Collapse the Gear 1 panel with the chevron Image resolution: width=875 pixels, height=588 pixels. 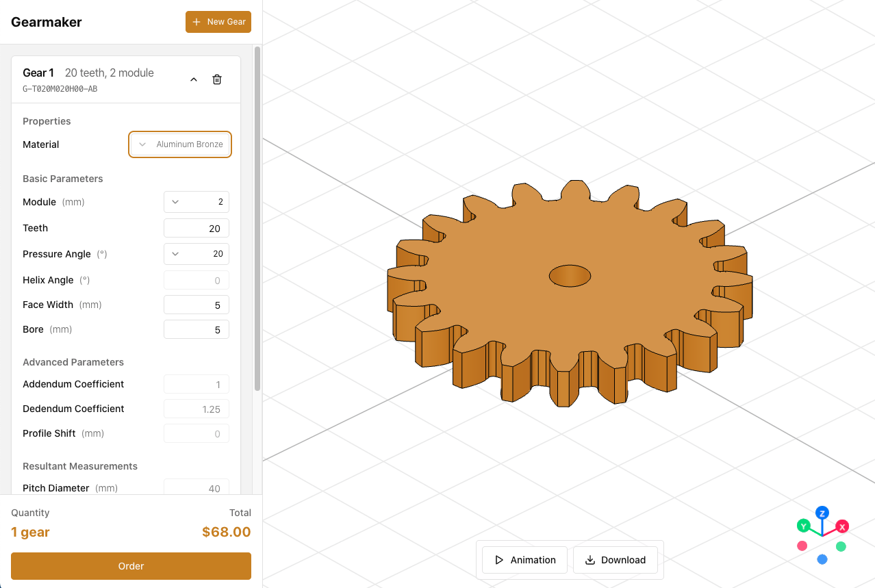(x=193, y=79)
